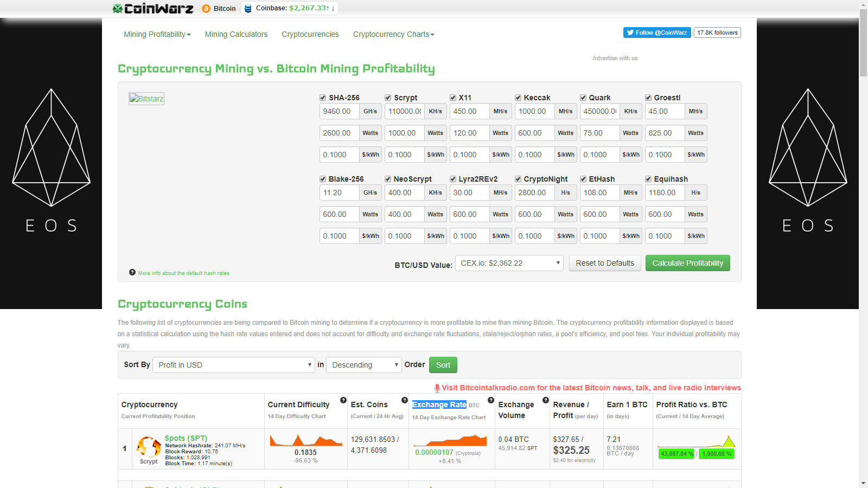Click the 43,687.84 % profit ratio badge
868x488 pixels.
tap(676, 454)
